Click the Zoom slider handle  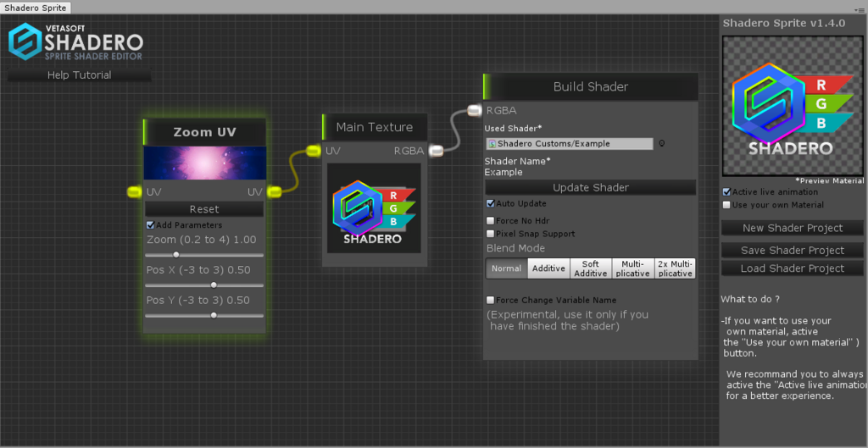[176, 255]
